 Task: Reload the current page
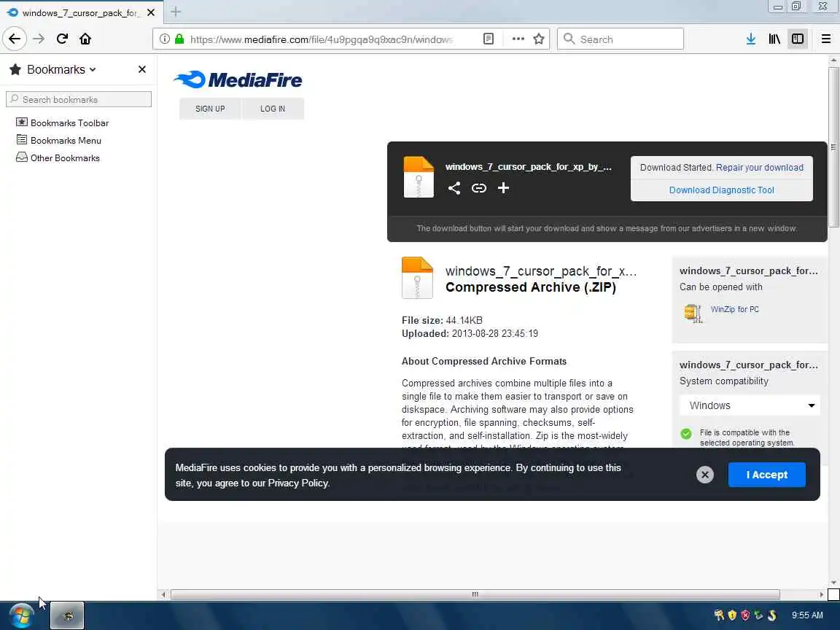pyautogui.click(x=62, y=39)
